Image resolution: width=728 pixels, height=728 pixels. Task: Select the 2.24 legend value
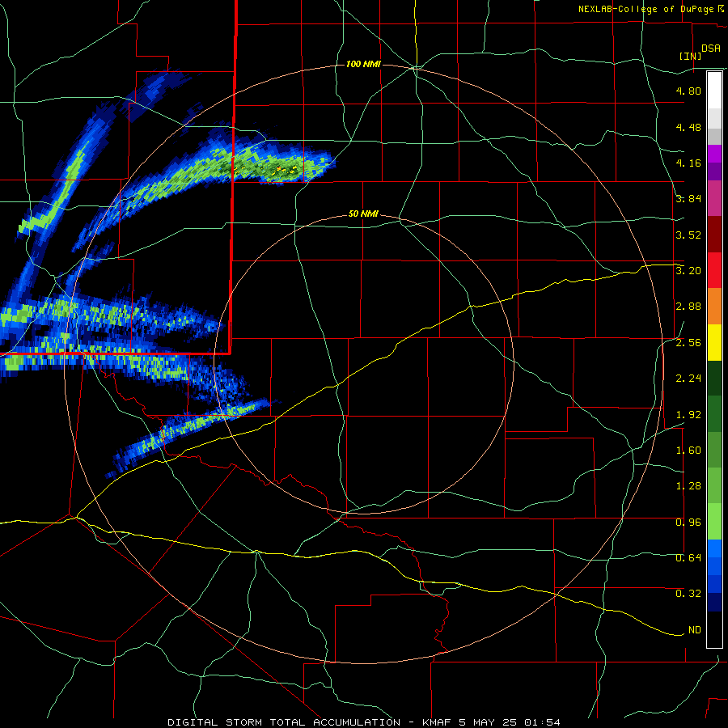[x=688, y=379]
